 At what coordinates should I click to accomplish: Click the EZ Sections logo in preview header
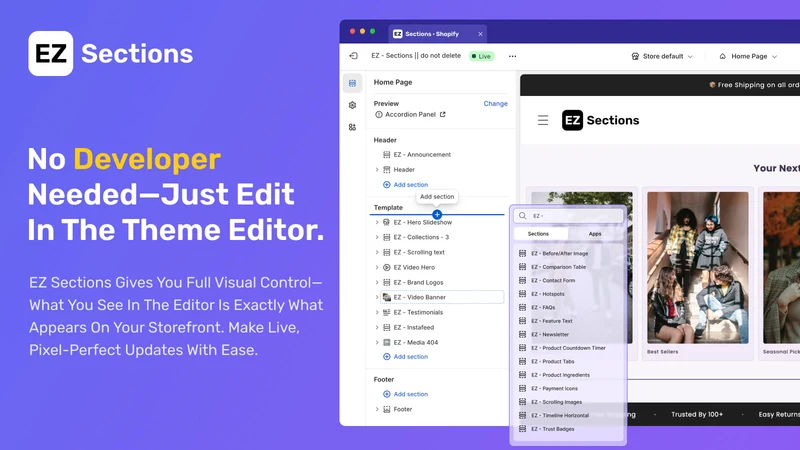pos(601,120)
